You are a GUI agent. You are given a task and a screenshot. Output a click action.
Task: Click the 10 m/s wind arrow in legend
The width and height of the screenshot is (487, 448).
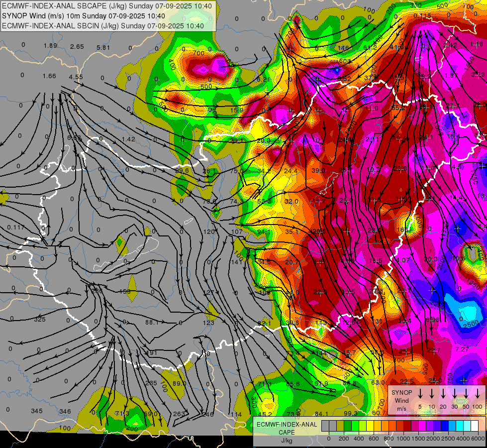(x=432, y=393)
